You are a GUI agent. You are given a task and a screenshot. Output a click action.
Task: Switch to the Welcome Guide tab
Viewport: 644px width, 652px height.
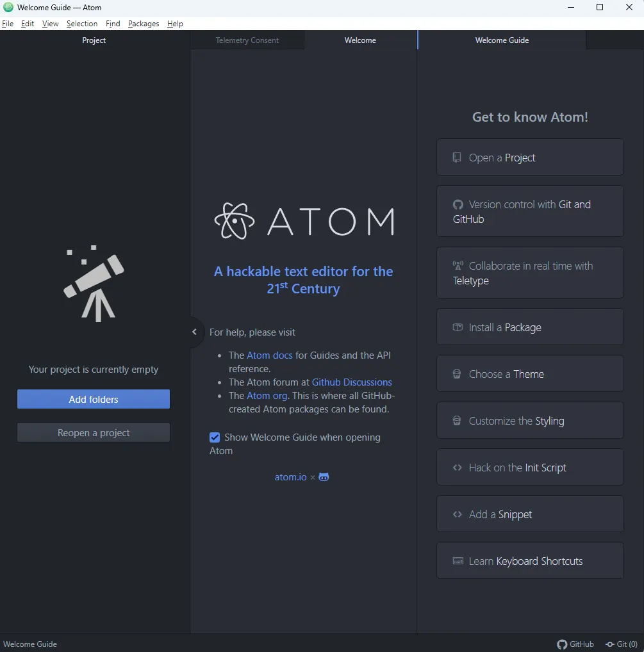point(502,40)
